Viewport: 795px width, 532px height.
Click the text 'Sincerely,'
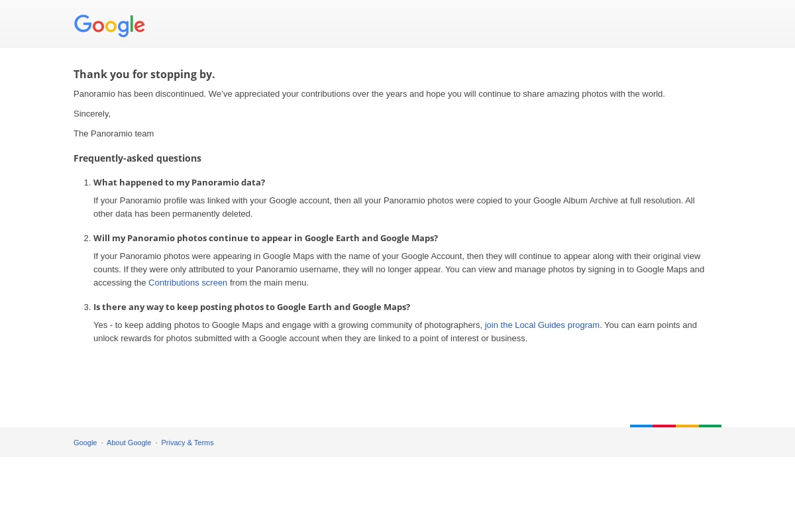click(x=92, y=114)
